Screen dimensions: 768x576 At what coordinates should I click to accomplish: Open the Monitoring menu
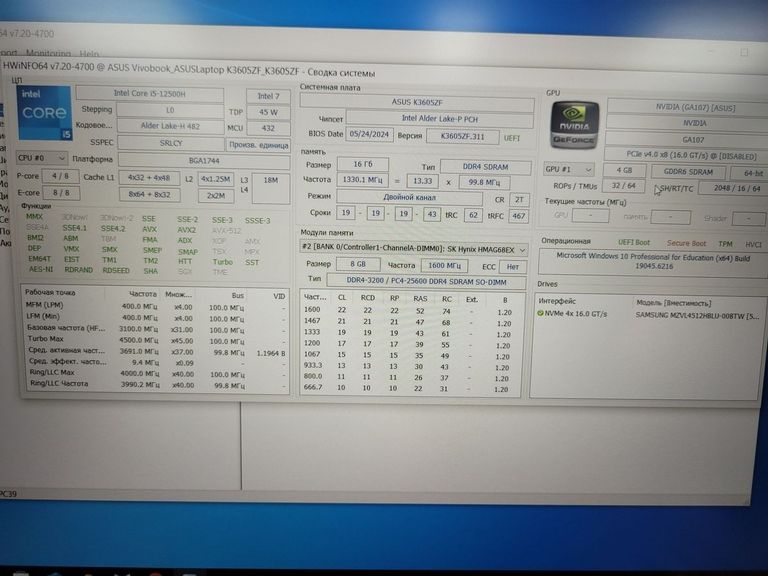point(48,52)
